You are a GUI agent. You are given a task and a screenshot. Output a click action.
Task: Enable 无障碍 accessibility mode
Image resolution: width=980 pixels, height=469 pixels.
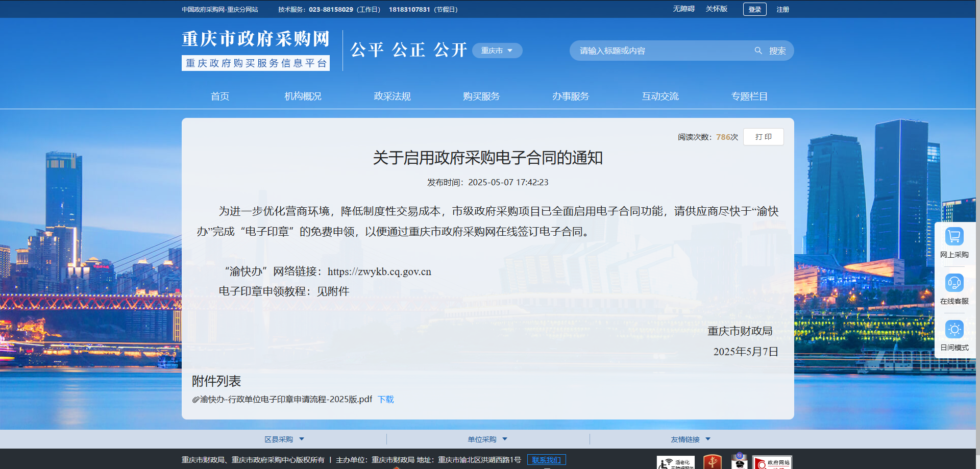coord(683,9)
